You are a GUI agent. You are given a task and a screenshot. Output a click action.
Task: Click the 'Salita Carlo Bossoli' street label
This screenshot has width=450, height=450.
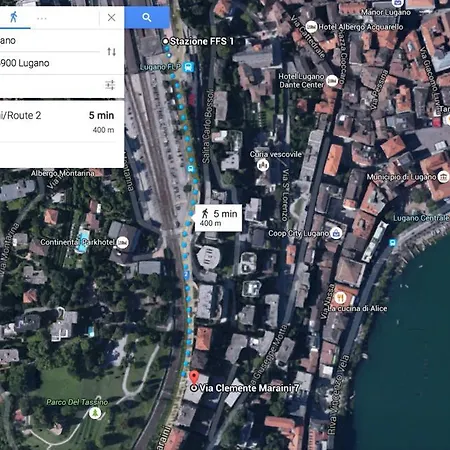point(207,127)
